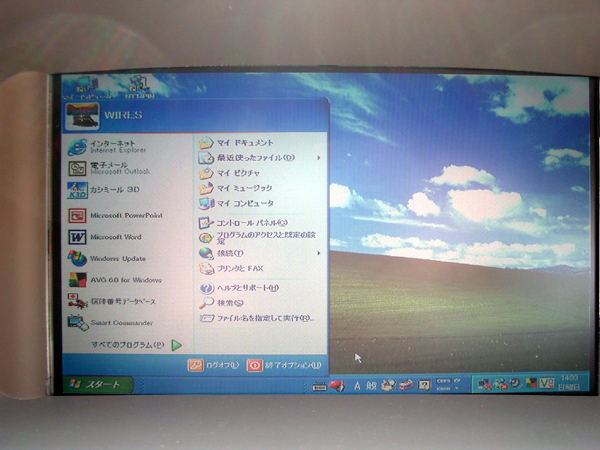Open the IME tools toolbox icon

pyautogui.click(x=406, y=385)
